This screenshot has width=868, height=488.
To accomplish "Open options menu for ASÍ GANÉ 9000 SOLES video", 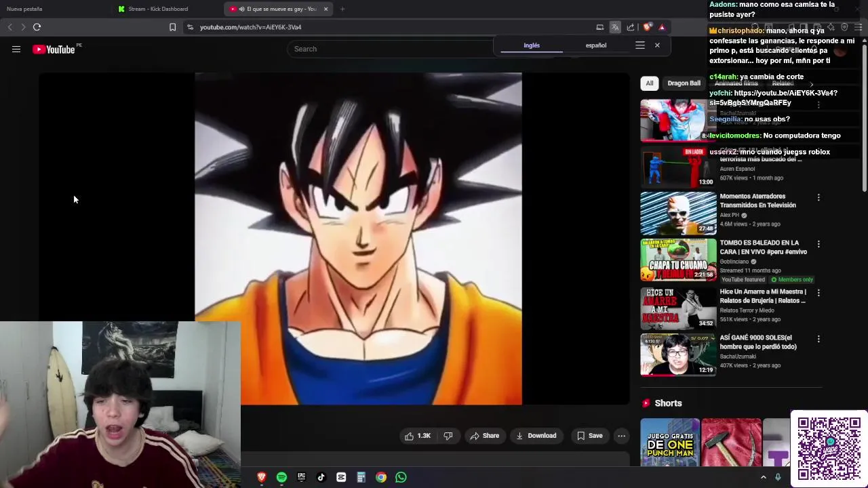I will pos(818,338).
